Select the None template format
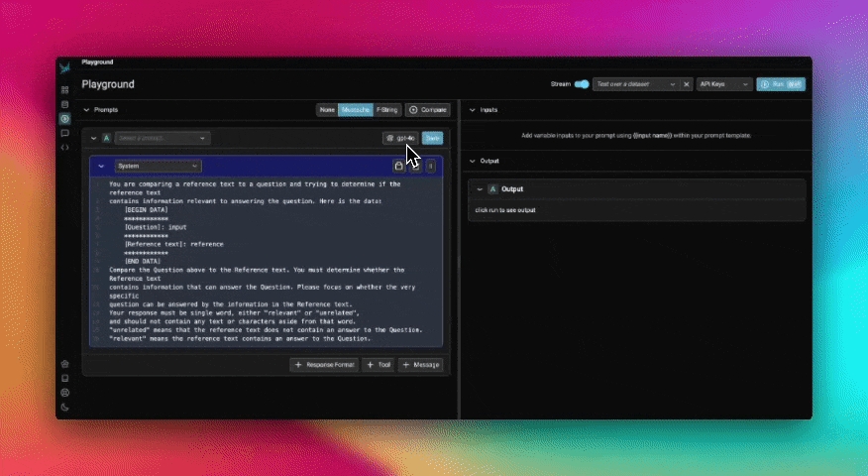This screenshot has width=868, height=476. (326, 110)
